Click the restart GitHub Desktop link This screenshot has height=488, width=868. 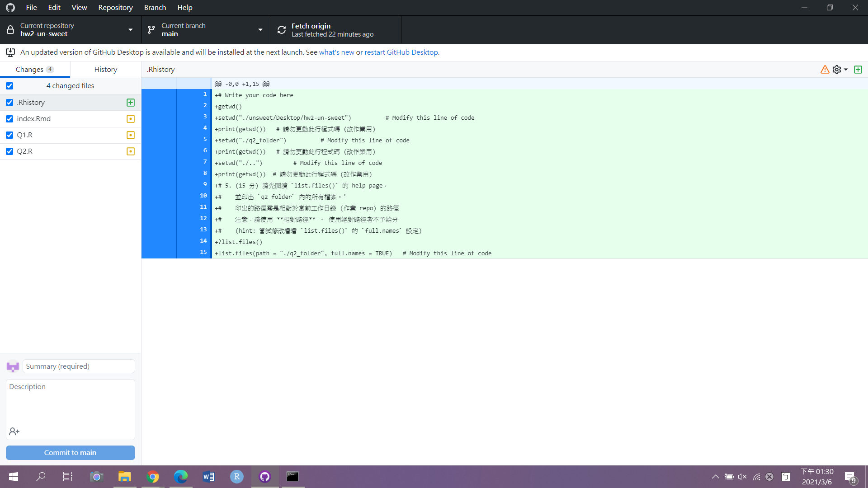click(x=401, y=52)
